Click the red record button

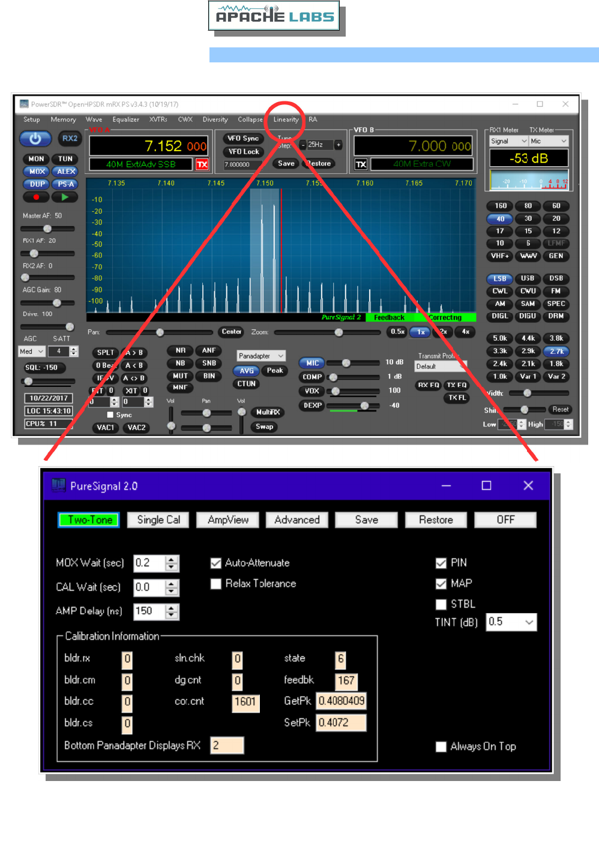[x=37, y=197]
